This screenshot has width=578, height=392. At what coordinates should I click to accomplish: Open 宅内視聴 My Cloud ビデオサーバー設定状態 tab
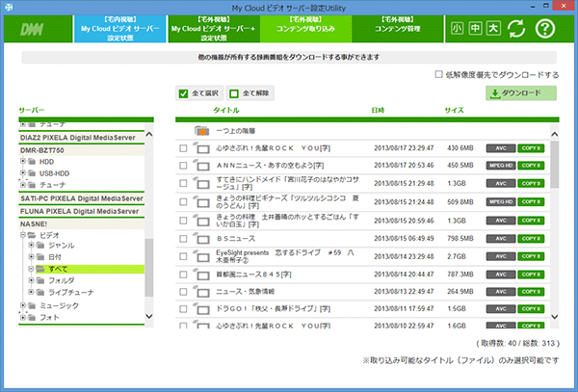coord(119,29)
